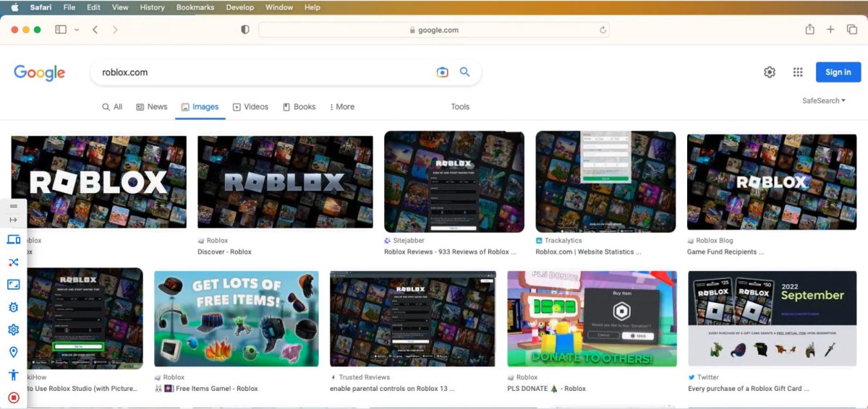This screenshot has height=409, width=868.
Task: Select the Images tab
Action: [x=200, y=107]
